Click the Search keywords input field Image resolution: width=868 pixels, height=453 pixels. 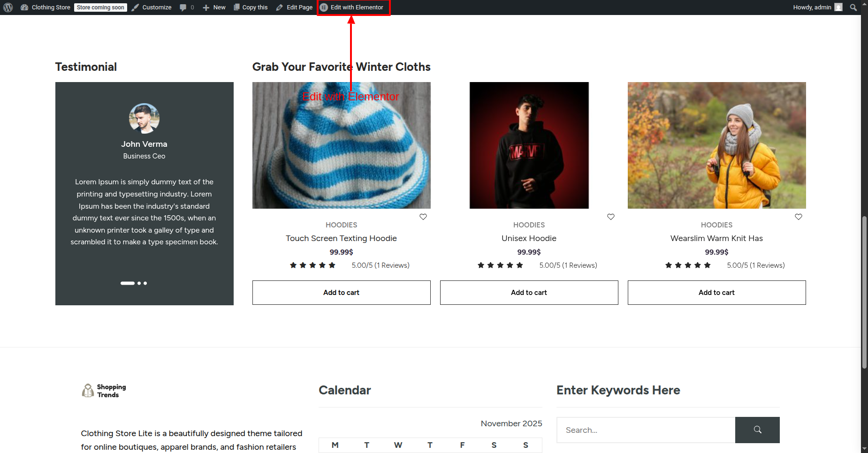[x=646, y=430]
